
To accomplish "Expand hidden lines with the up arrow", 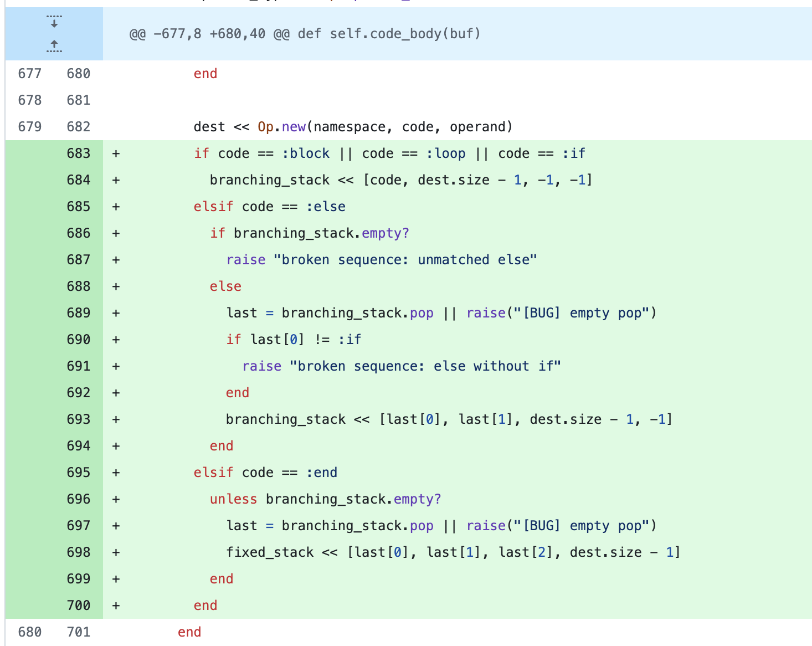I will [x=54, y=46].
